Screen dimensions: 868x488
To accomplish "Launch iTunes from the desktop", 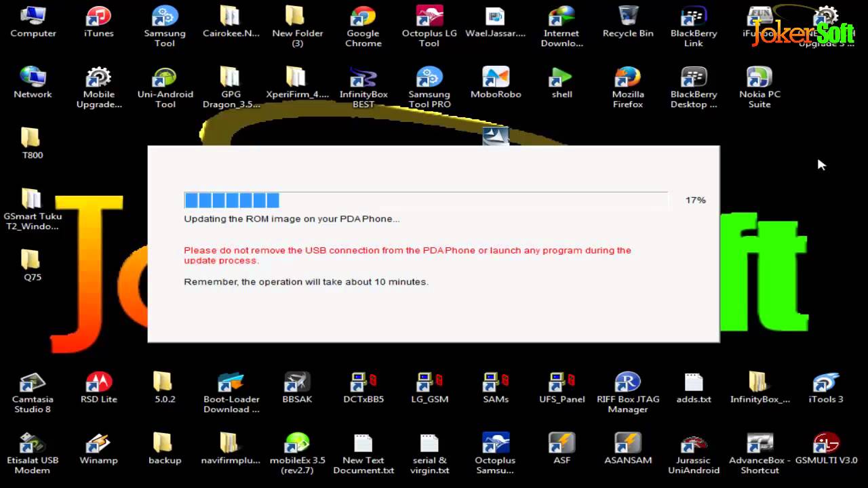I will pyautogui.click(x=99, y=22).
